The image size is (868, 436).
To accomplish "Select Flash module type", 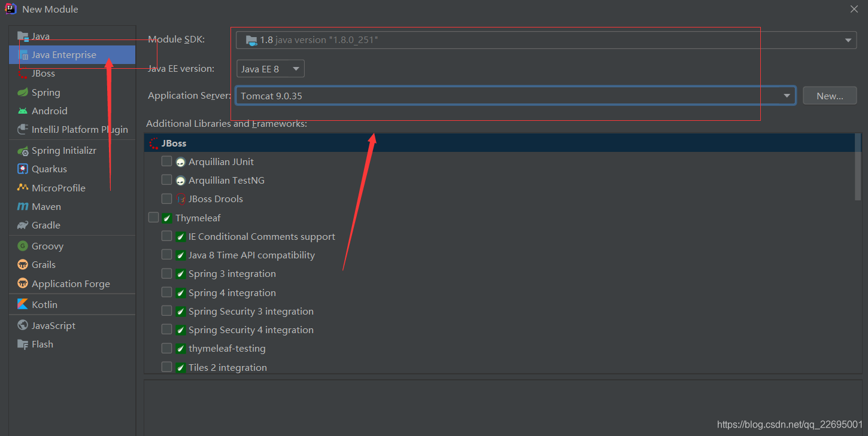I will (x=72, y=344).
